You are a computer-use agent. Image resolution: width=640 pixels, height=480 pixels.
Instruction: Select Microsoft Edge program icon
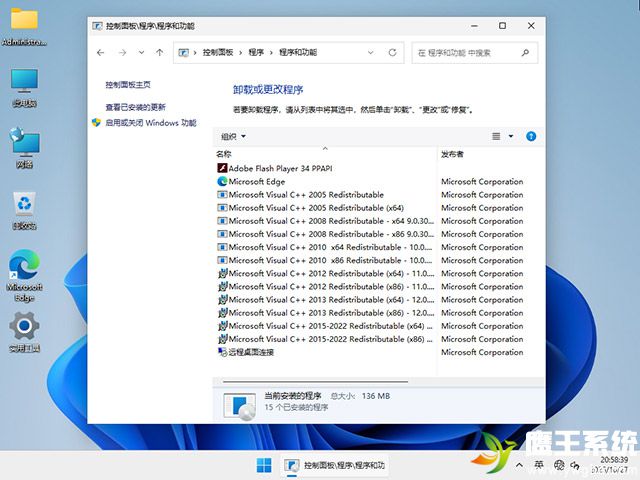(x=222, y=181)
